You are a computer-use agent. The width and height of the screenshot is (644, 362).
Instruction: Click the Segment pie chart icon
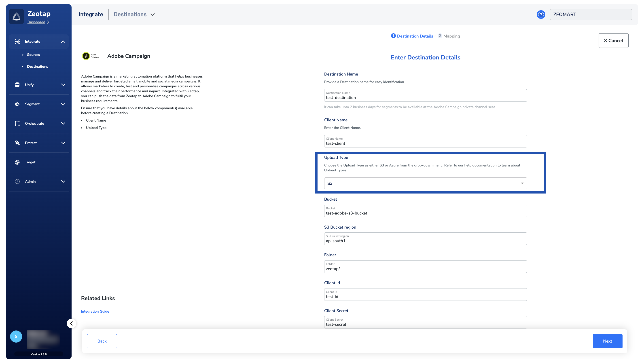pos(17,104)
